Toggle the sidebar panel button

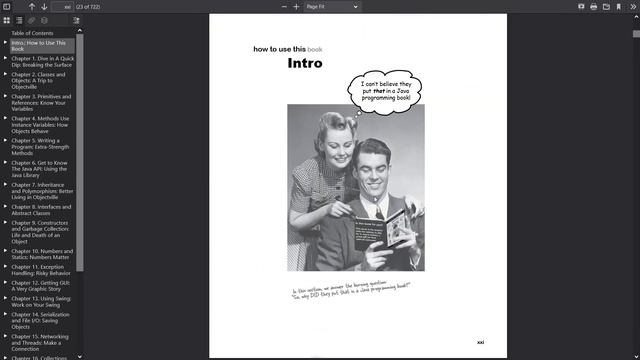(7, 7)
